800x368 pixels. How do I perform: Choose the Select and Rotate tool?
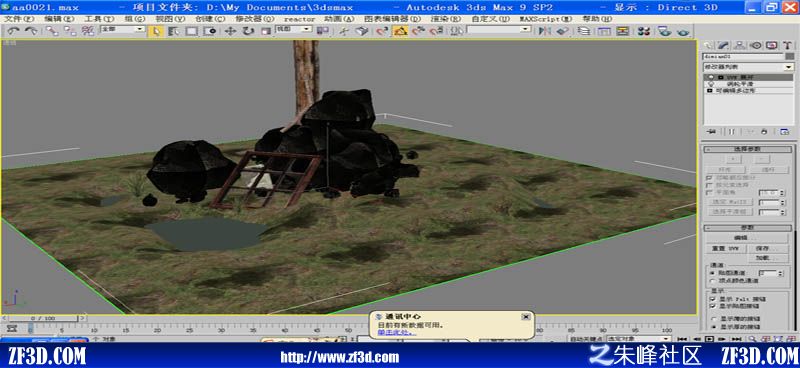248,31
